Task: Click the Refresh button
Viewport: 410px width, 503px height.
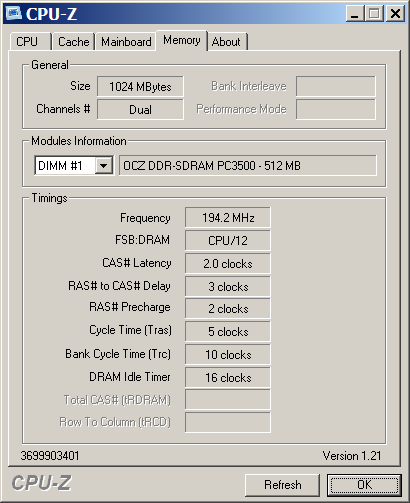Action: coord(282,485)
